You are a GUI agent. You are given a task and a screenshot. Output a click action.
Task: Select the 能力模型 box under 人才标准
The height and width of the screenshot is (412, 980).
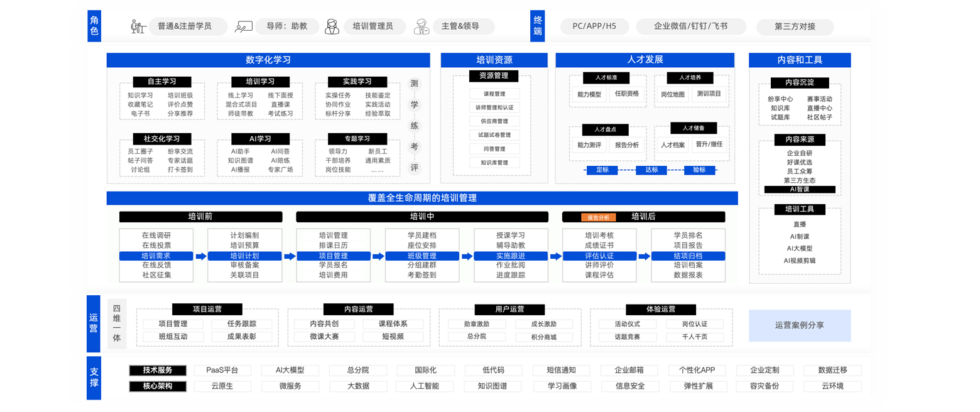click(x=589, y=94)
